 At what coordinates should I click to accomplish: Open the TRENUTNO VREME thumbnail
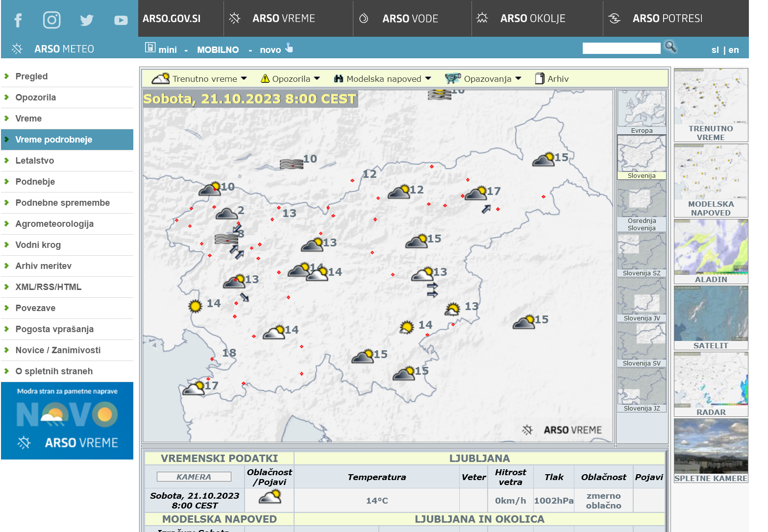(x=711, y=105)
